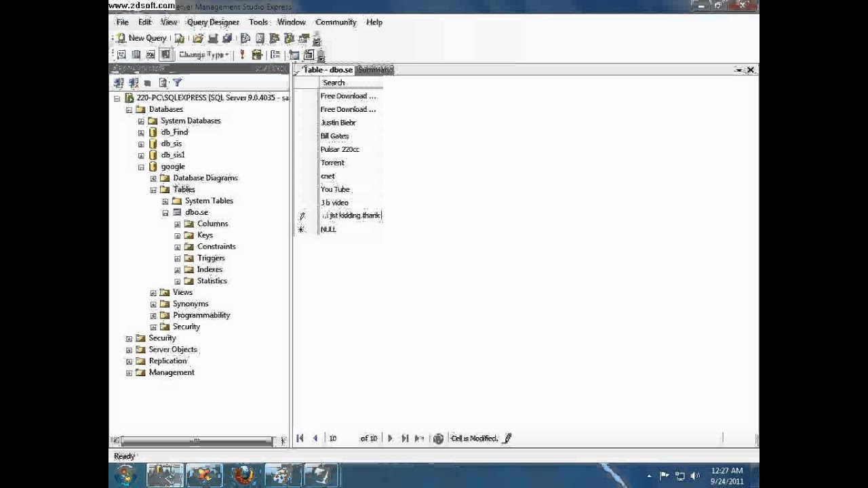Image resolution: width=868 pixels, height=488 pixels.
Task: Click the volume icon in system tray
Action: 695,476
